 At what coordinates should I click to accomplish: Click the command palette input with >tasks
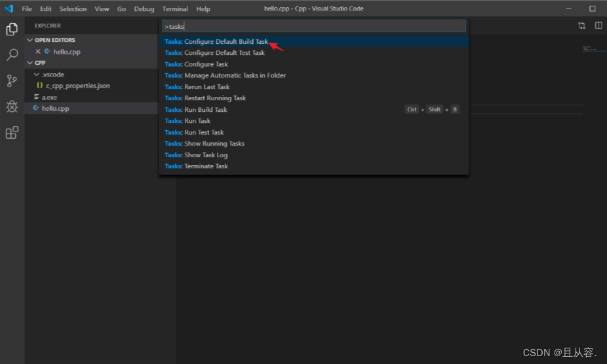(x=314, y=26)
